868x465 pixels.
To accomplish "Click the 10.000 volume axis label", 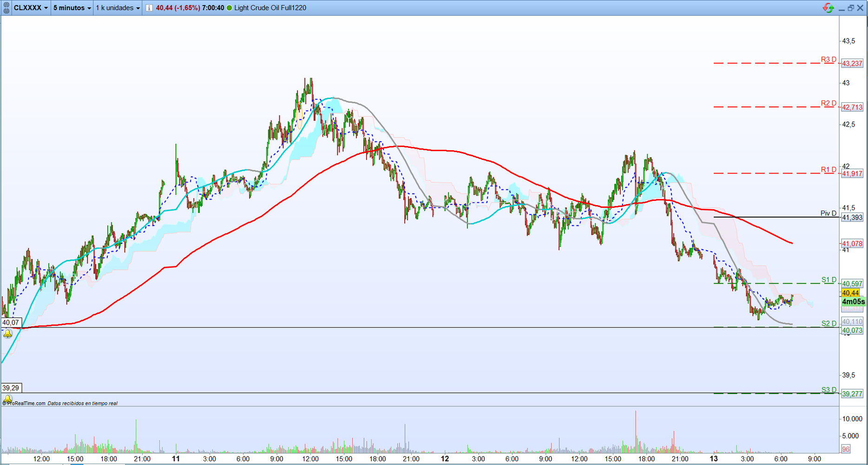I will click(852, 418).
